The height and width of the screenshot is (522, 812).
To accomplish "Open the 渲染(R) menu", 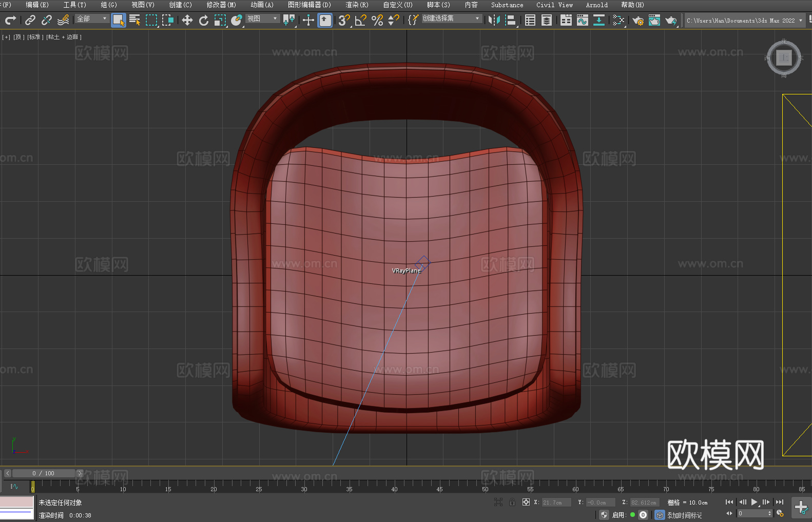I will tap(357, 5).
